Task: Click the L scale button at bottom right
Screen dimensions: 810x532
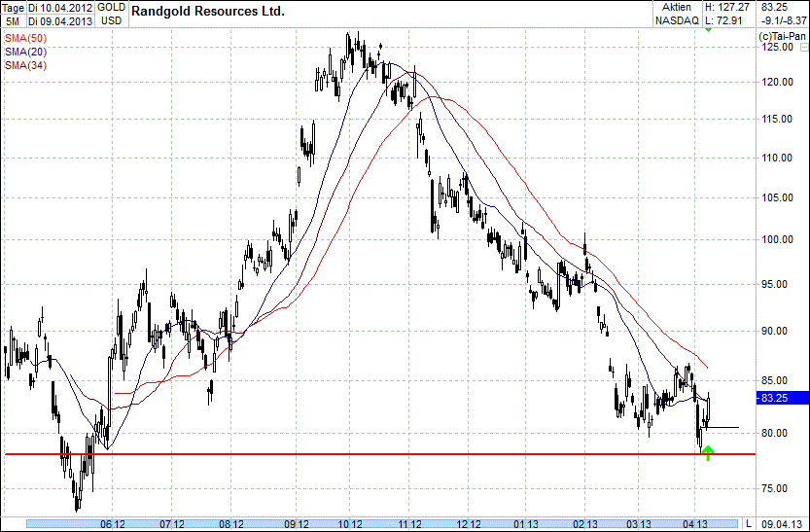Action: 749,523
